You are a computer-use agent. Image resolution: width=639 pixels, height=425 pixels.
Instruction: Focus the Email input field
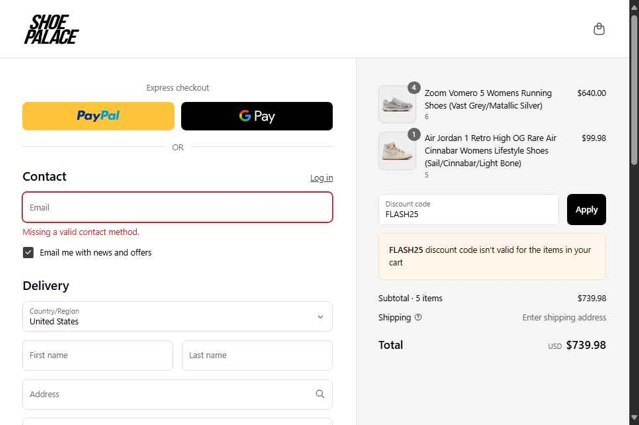pyautogui.click(x=177, y=207)
